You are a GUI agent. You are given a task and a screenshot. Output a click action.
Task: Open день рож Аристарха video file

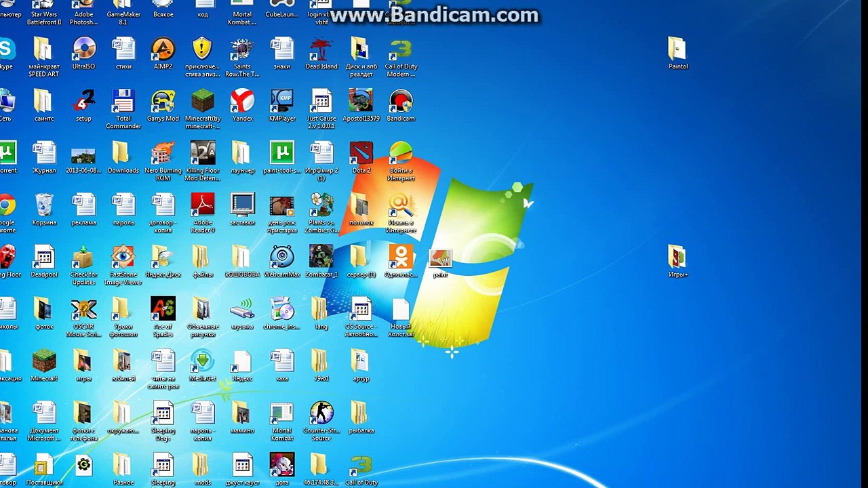[282, 213]
